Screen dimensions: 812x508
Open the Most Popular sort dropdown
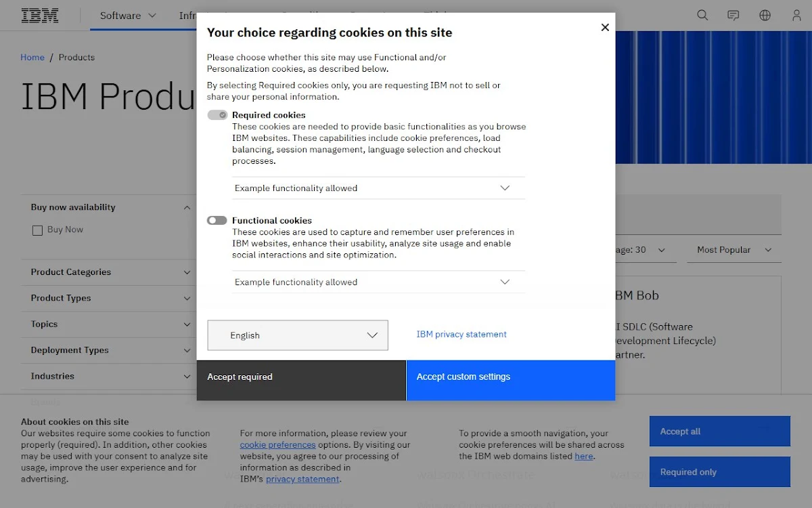point(734,250)
